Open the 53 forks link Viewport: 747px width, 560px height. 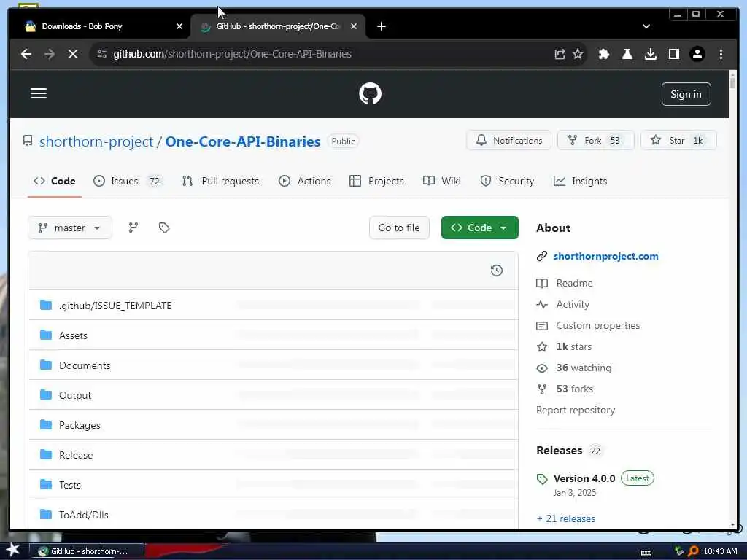[x=575, y=389]
